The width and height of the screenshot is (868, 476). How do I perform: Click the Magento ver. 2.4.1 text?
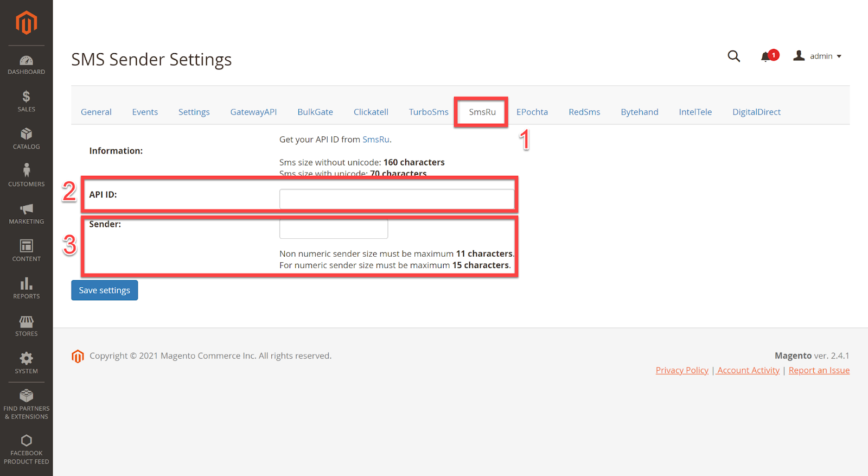(812, 356)
